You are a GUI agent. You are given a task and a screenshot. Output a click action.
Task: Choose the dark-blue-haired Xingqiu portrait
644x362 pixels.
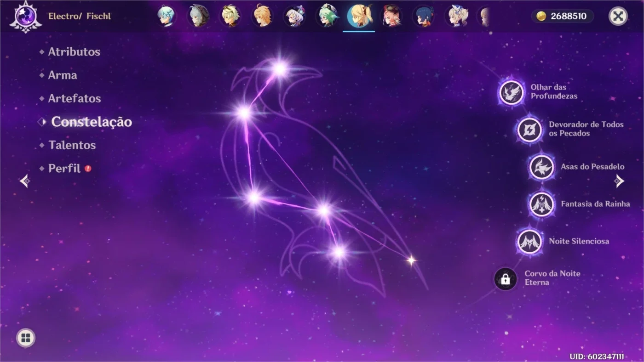pyautogui.click(x=423, y=16)
